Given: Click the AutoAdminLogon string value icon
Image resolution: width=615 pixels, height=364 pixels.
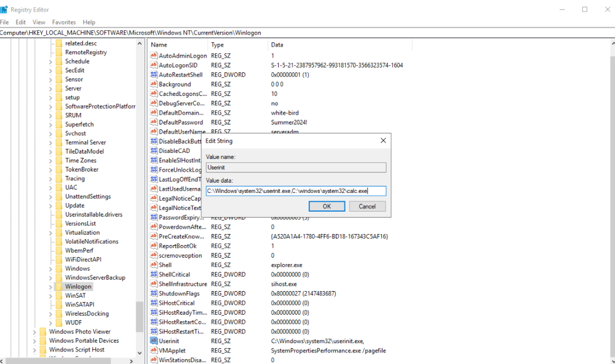Looking at the screenshot, I should tap(154, 55).
